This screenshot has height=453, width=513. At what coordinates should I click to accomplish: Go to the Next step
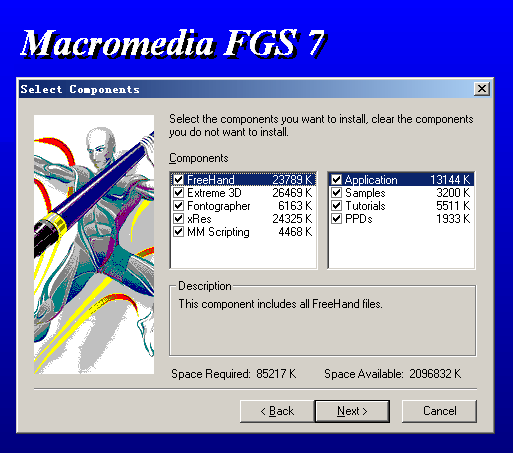[x=352, y=411]
